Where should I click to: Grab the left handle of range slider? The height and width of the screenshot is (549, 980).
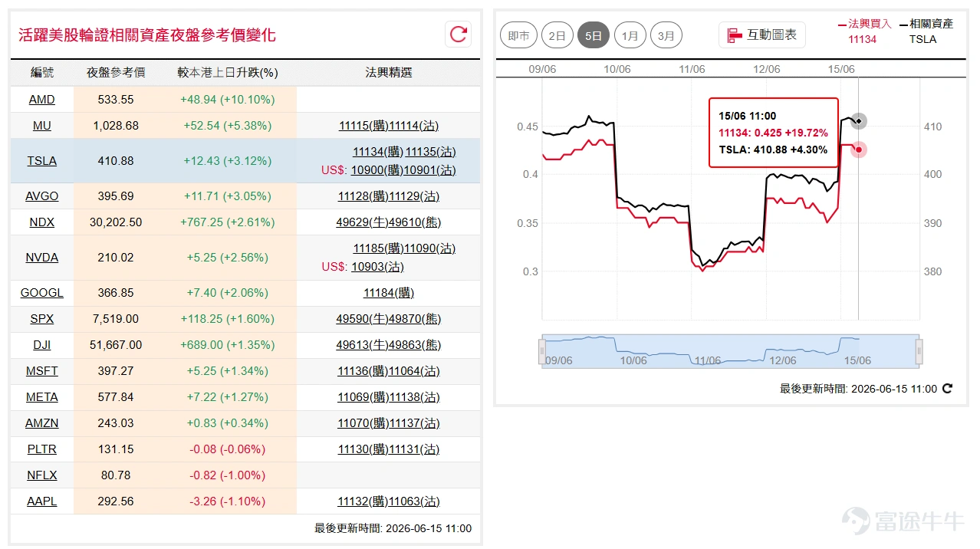coord(542,351)
